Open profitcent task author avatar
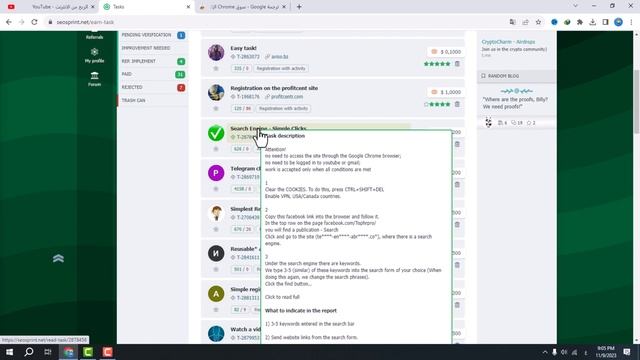640x360 pixels. click(x=216, y=93)
